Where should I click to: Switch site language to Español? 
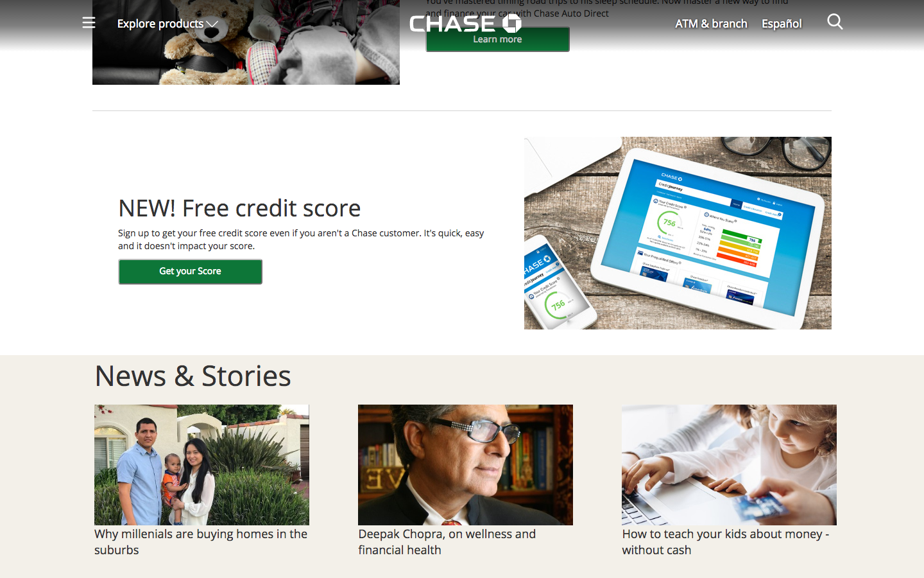(x=782, y=24)
